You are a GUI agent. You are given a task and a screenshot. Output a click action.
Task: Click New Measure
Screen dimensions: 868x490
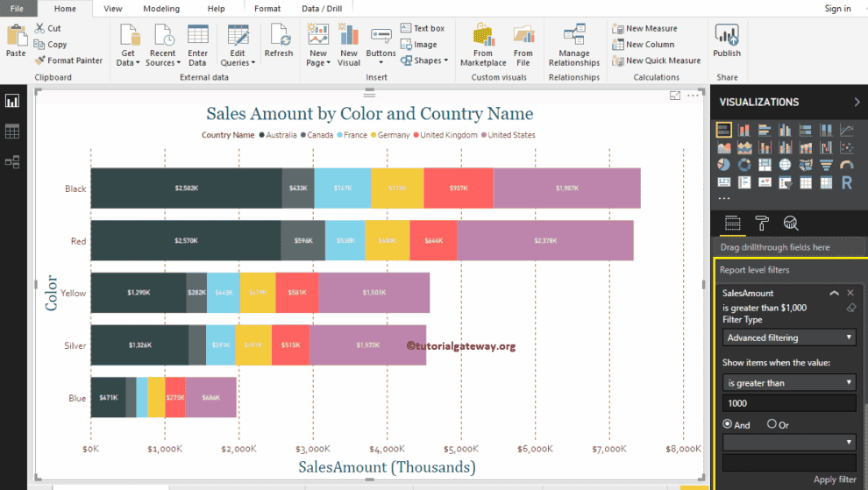[645, 28]
